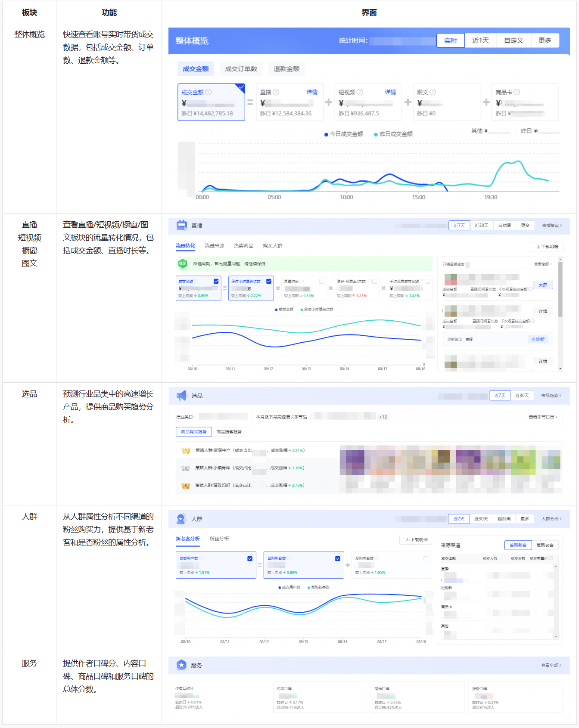
Task: Select 实时 time range button
Action: [451, 40]
